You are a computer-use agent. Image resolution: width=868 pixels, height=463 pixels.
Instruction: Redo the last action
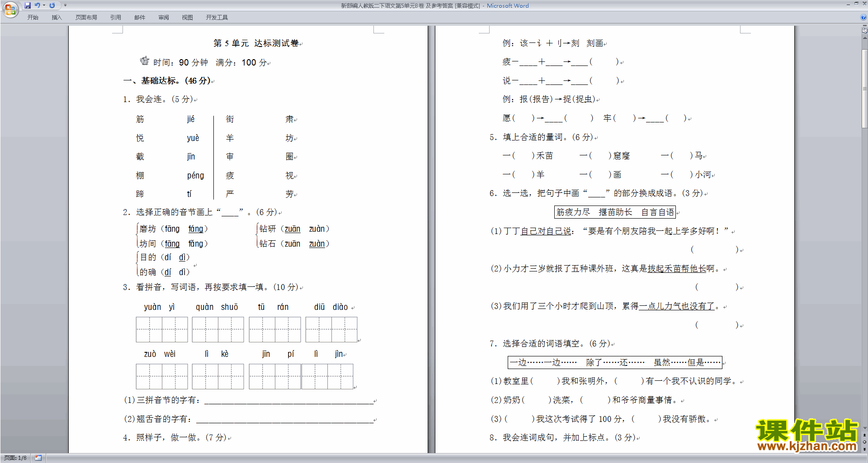[x=52, y=5]
